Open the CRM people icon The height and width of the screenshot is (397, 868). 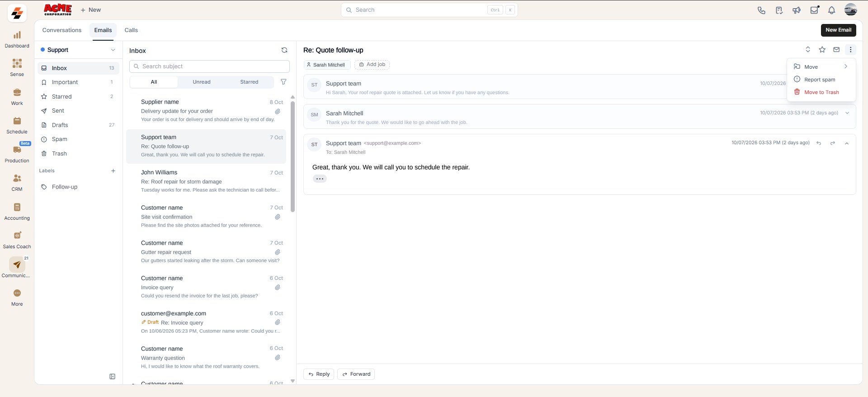(x=17, y=178)
